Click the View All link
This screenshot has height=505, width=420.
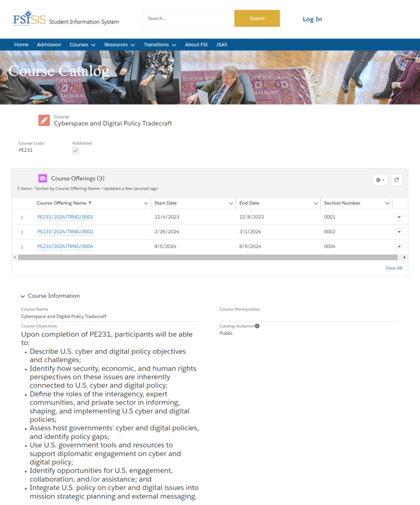[x=393, y=268]
